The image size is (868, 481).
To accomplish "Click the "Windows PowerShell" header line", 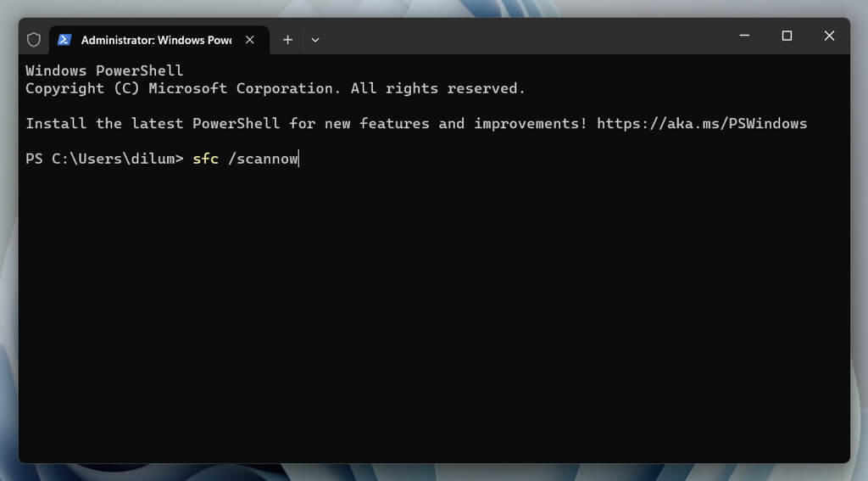I will (x=104, y=70).
